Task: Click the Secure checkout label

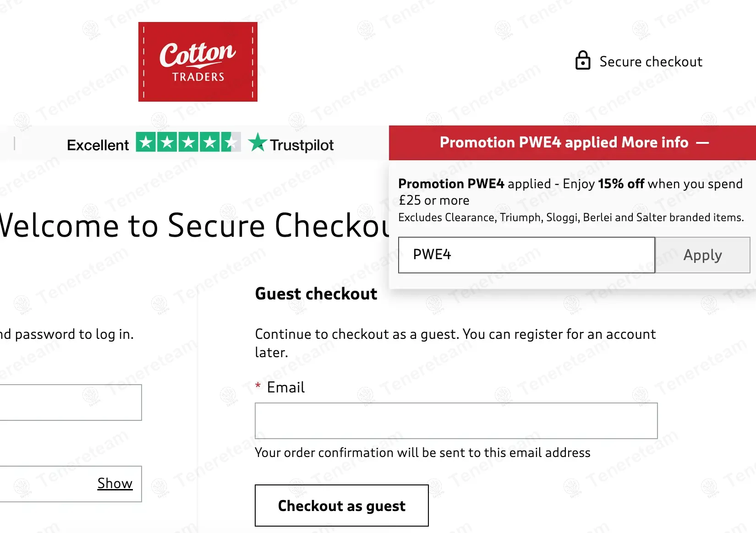Action: (651, 61)
